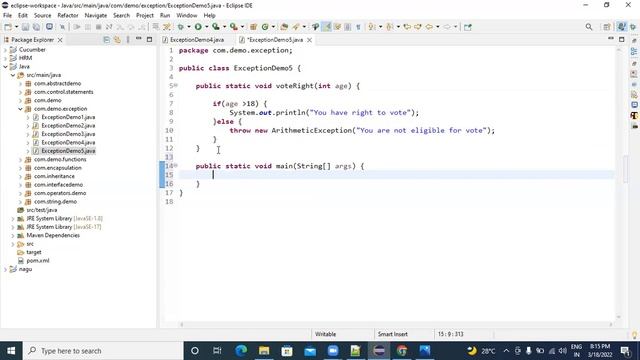Expand the com.demo.functions package
Viewport: 640px width, 360px height.
coord(20,160)
